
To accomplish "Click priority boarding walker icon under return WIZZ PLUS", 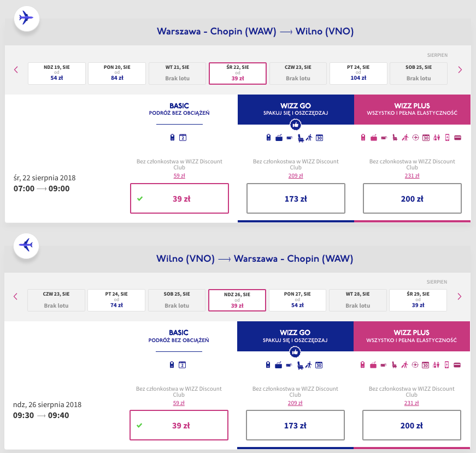I will [x=404, y=364].
